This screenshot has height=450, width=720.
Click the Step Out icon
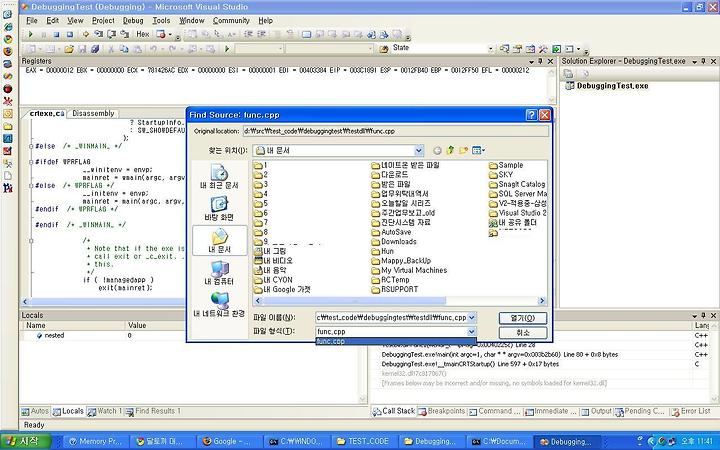(124, 34)
